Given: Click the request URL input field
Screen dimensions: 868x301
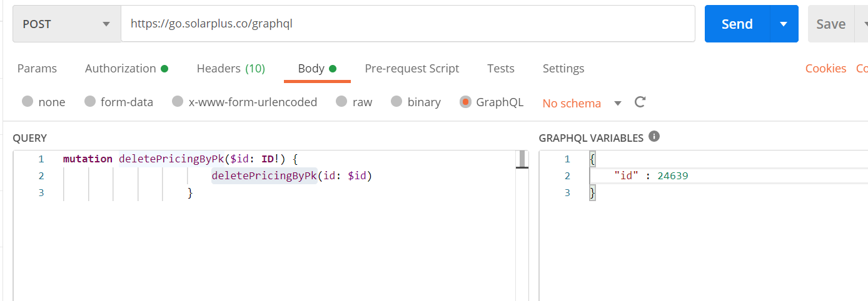Looking at the screenshot, I should (406, 24).
